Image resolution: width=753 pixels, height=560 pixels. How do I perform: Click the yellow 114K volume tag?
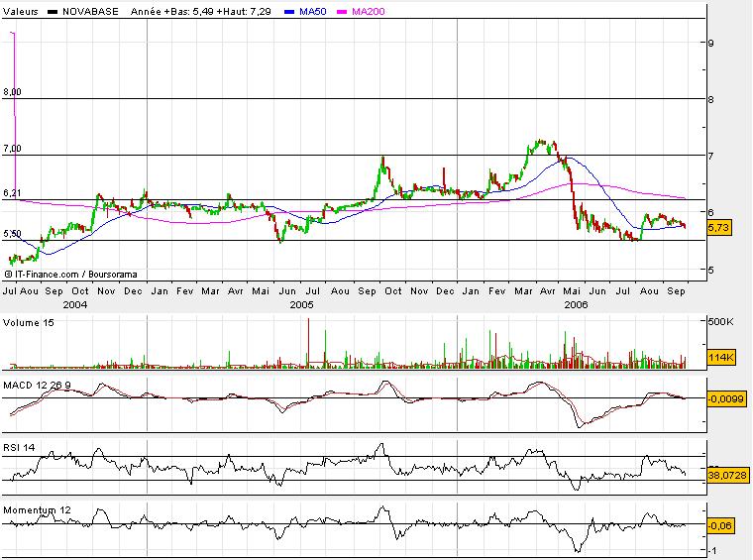(721, 358)
